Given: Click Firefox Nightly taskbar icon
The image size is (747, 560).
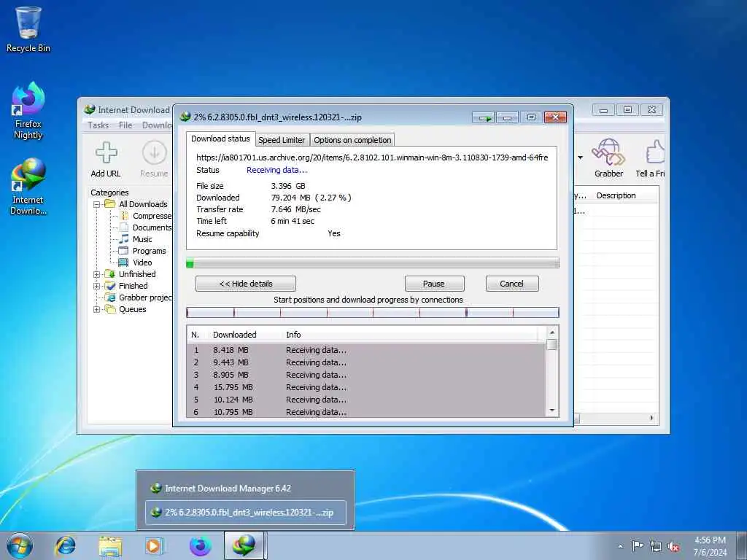Looking at the screenshot, I should pos(200,545).
